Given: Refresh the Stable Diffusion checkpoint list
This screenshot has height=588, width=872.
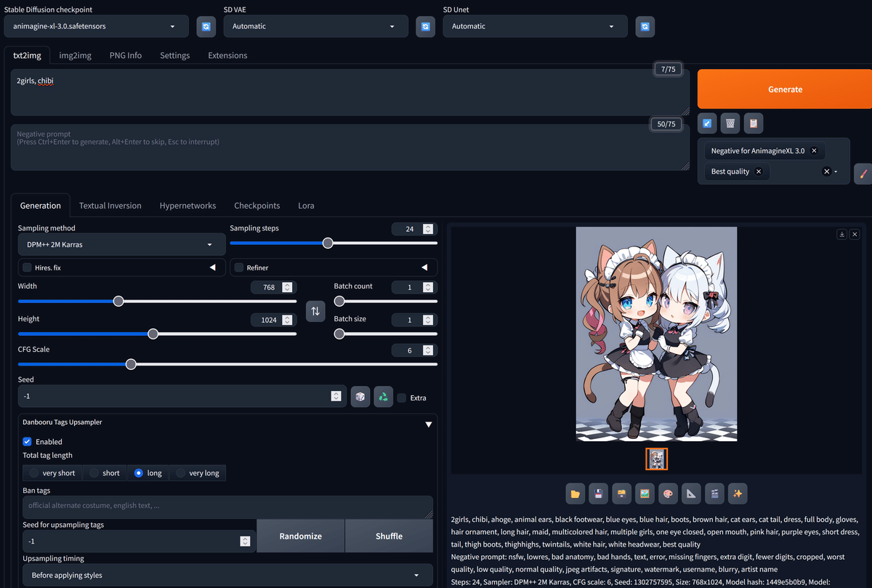Looking at the screenshot, I should (206, 25).
